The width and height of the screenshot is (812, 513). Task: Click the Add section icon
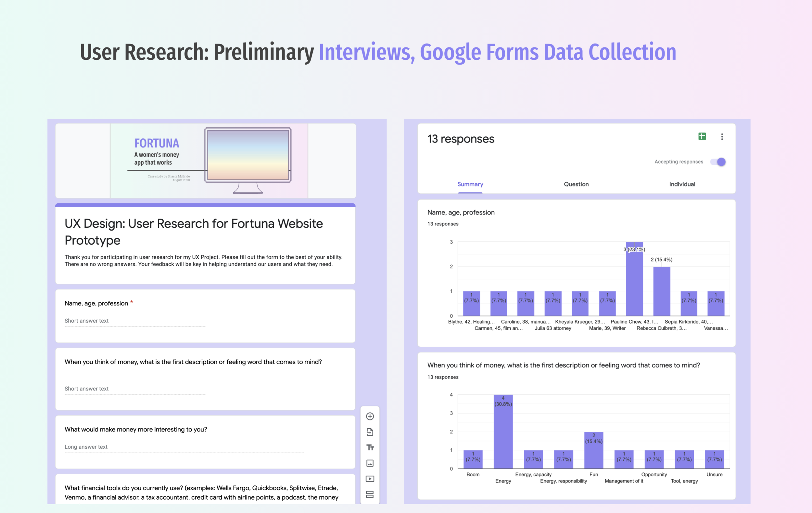[x=370, y=494]
